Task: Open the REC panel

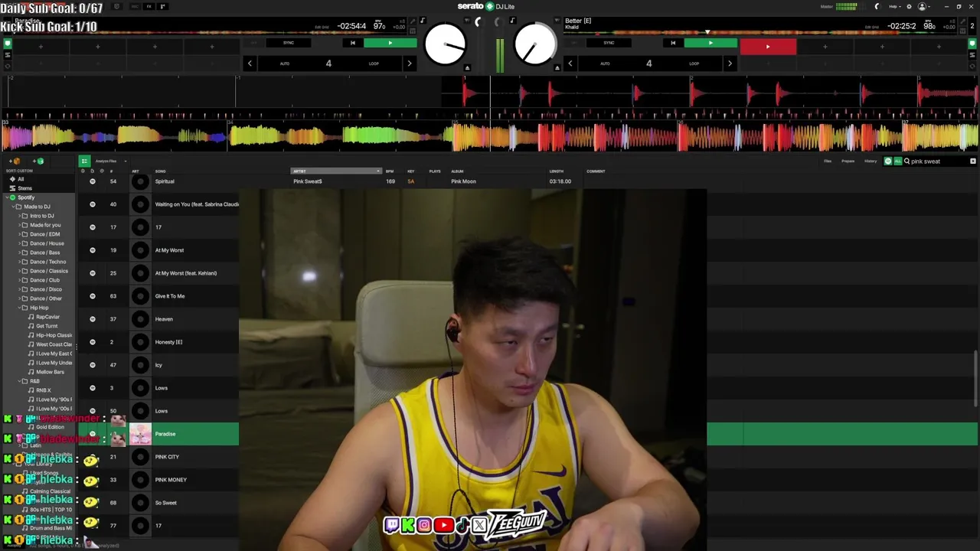Action: click(134, 7)
